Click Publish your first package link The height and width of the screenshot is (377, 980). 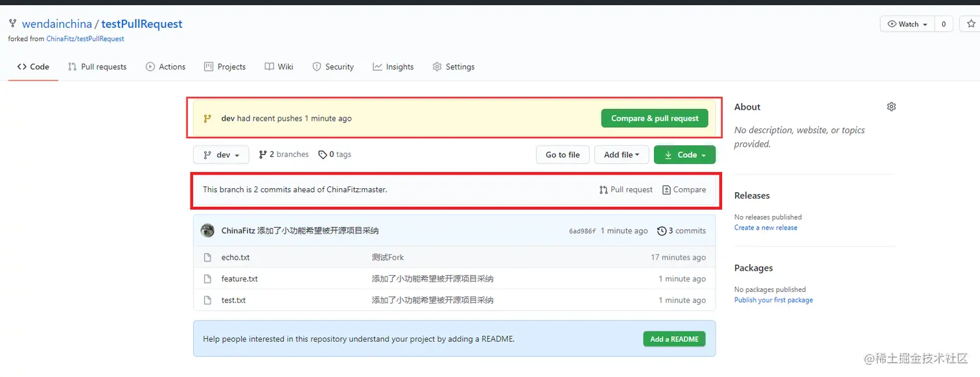pos(773,300)
